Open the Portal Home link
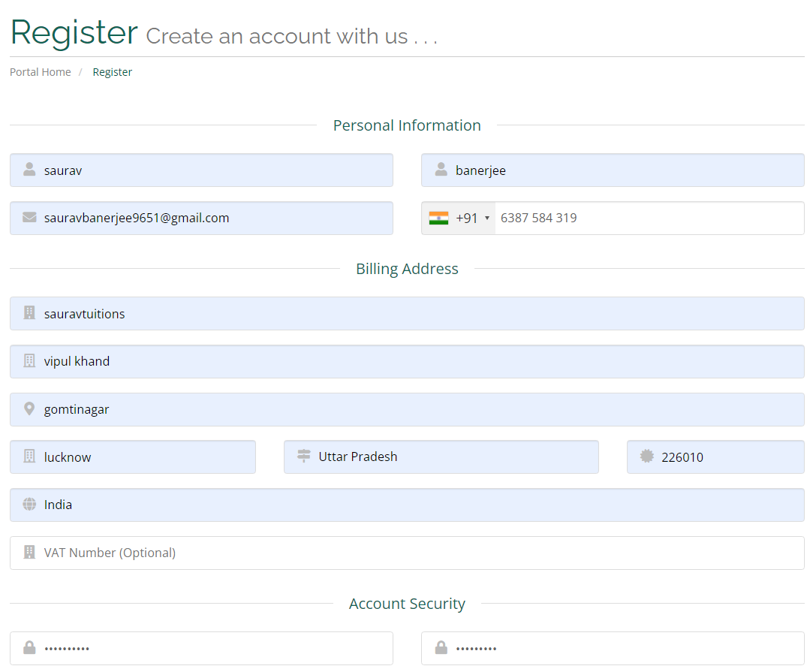This screenshot has height=672, width=810. click(40, 71)
